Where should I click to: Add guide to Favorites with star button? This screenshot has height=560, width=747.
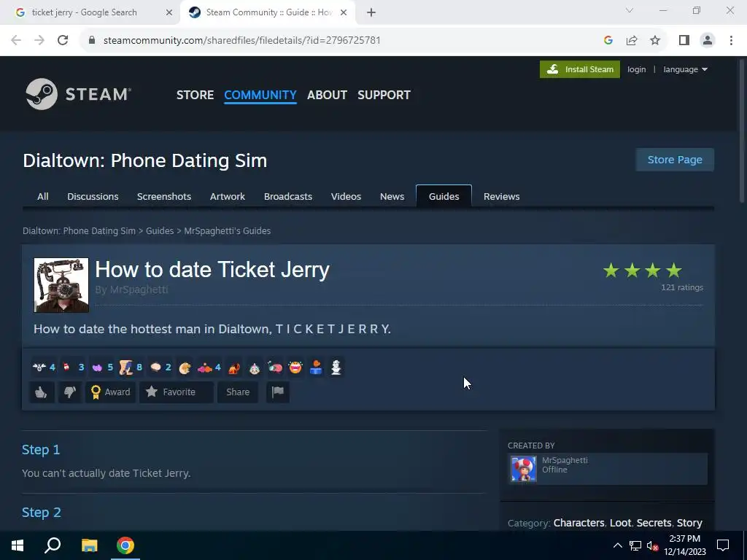[x=177, y=392]
